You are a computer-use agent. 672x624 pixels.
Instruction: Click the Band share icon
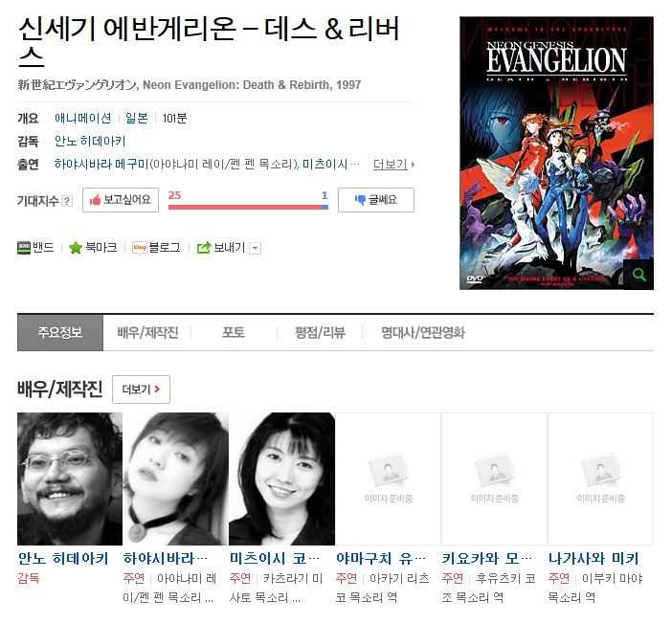click(x=24, y=248)
